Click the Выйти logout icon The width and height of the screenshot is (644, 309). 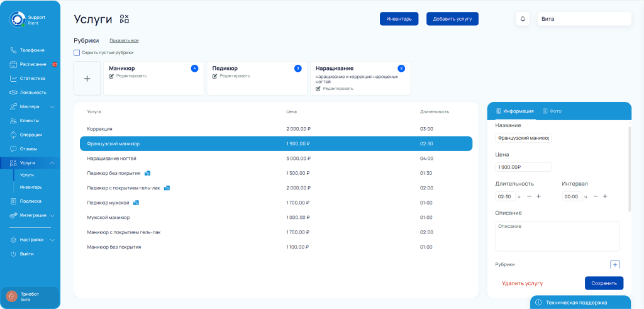coord(13,254)
